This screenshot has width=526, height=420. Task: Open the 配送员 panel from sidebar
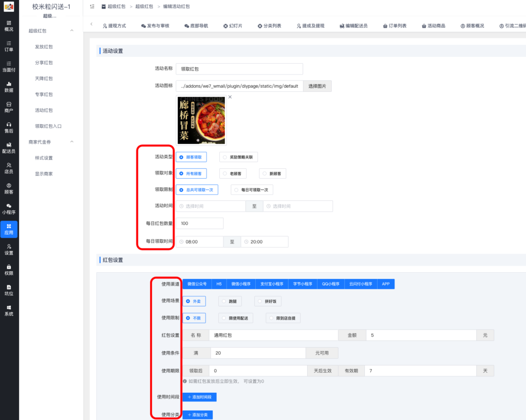click(x=9, y=148)
